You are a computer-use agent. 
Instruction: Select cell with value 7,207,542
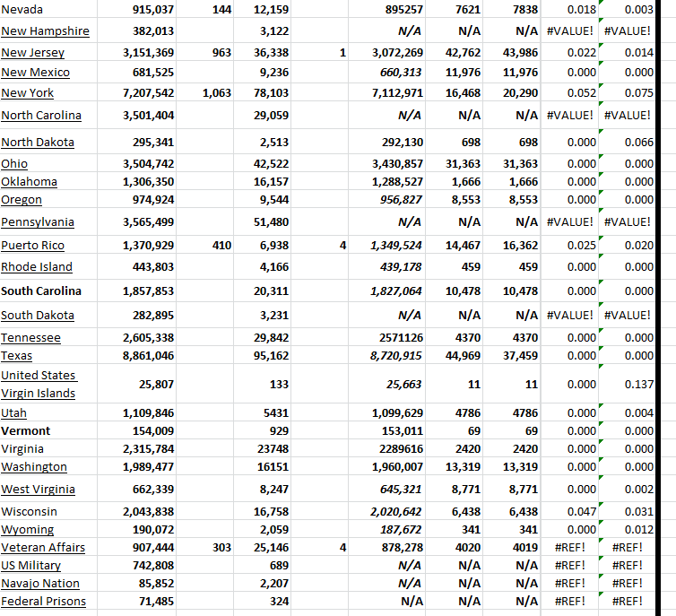pyautogui.click(x=136, y=93)
